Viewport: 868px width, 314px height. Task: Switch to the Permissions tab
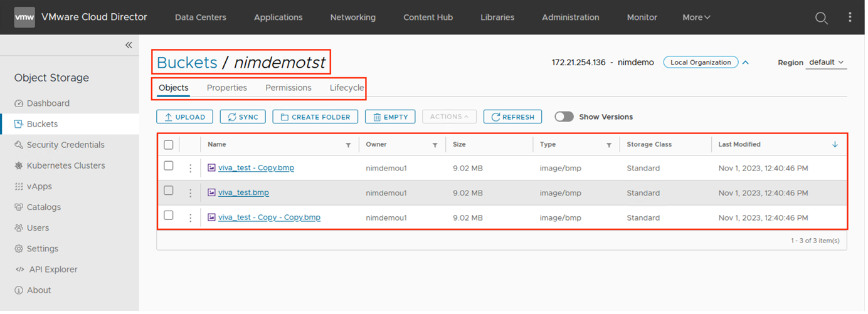pyautogui.click(x=288, y=88)
